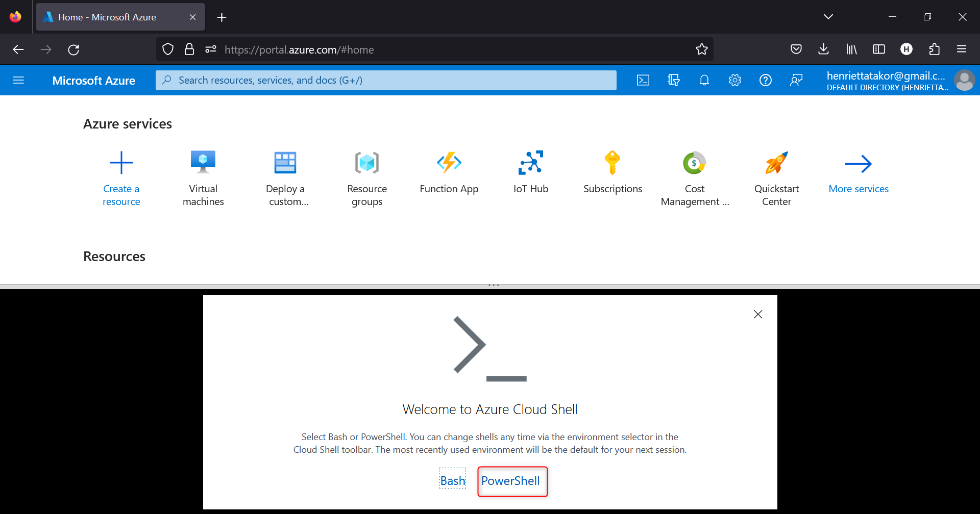This screenshot has height=514, width=980.
Task: Click the Create a resource plus icon
Action: (121, 163)
